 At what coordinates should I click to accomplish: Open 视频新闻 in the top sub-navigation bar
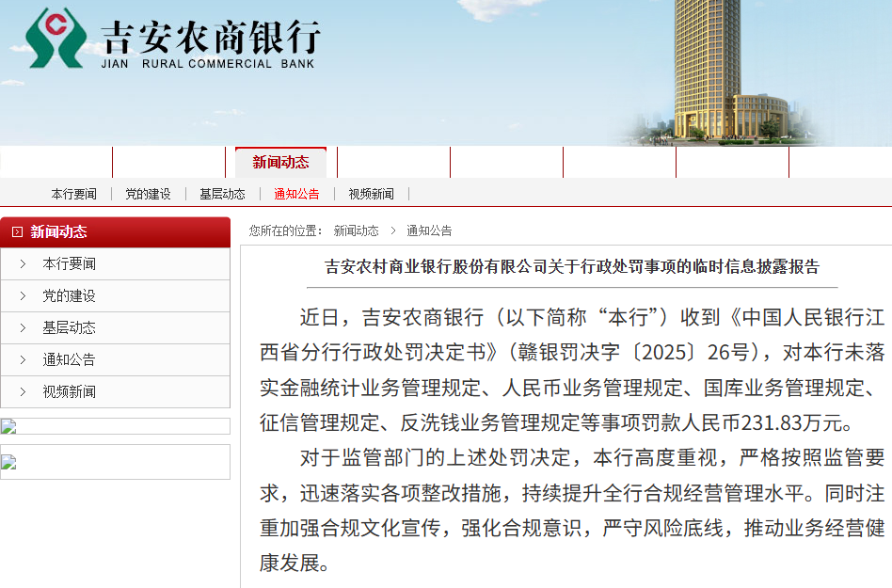coord(371,194)
